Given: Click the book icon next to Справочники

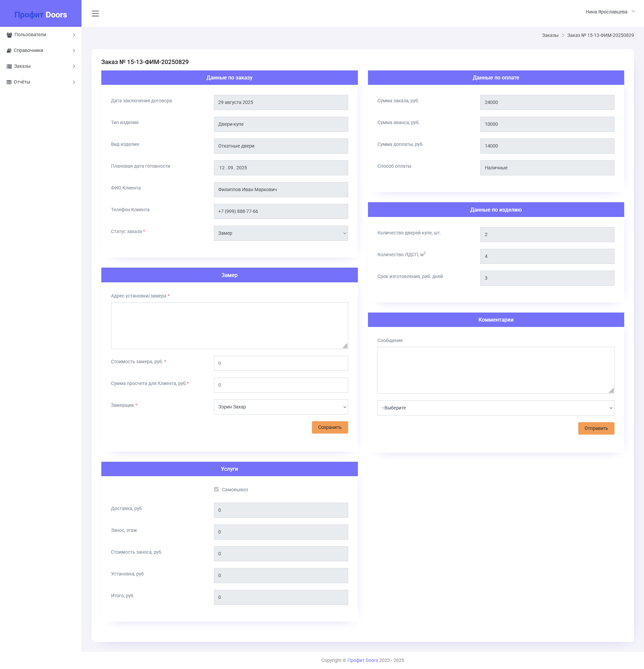Looking at the screenshot, I should 9,50.
